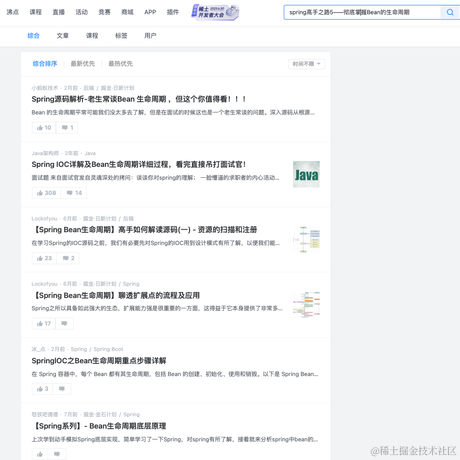
Task: Like the '聊透扩展点的流程及应用' article with 17 likes
Action: coord(44,324)
